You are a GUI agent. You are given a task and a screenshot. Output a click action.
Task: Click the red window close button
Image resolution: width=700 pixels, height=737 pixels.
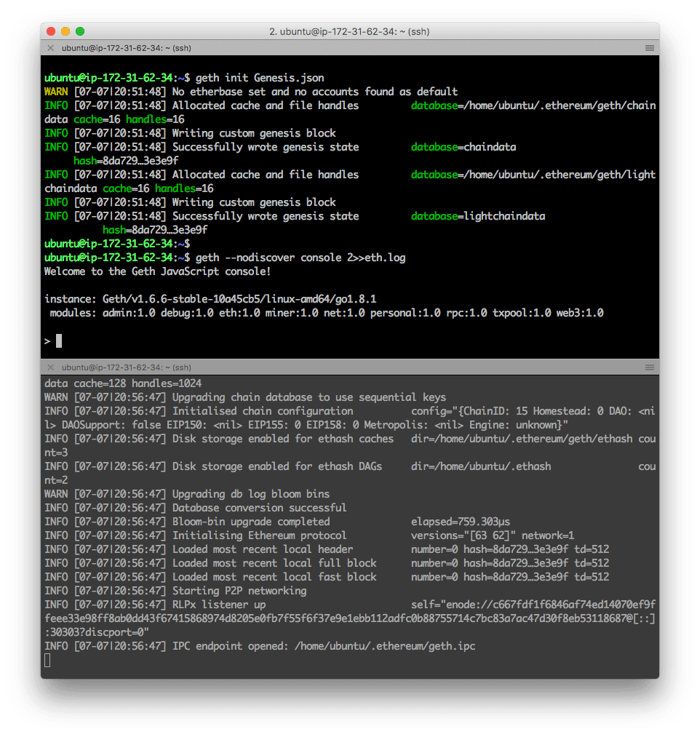click(x=51, y=31)
